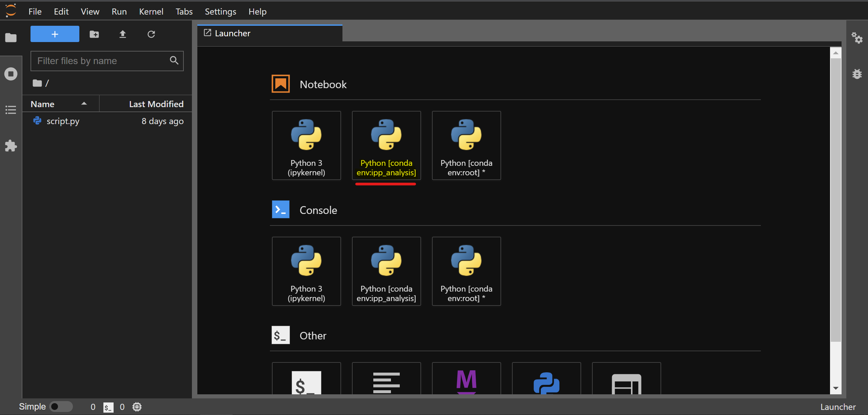Viewport: 868px width, 415px height.
Task: Open the Contextual Help card
Action: [x=627, y=378]
